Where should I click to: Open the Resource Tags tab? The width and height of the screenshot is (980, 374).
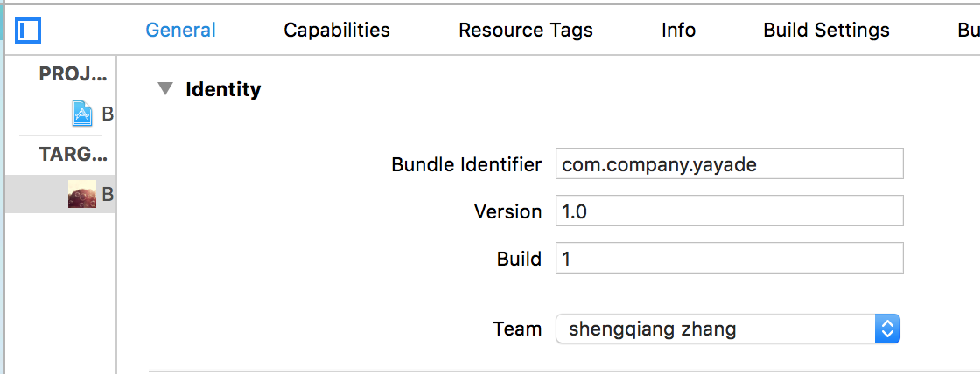point(526,30)
